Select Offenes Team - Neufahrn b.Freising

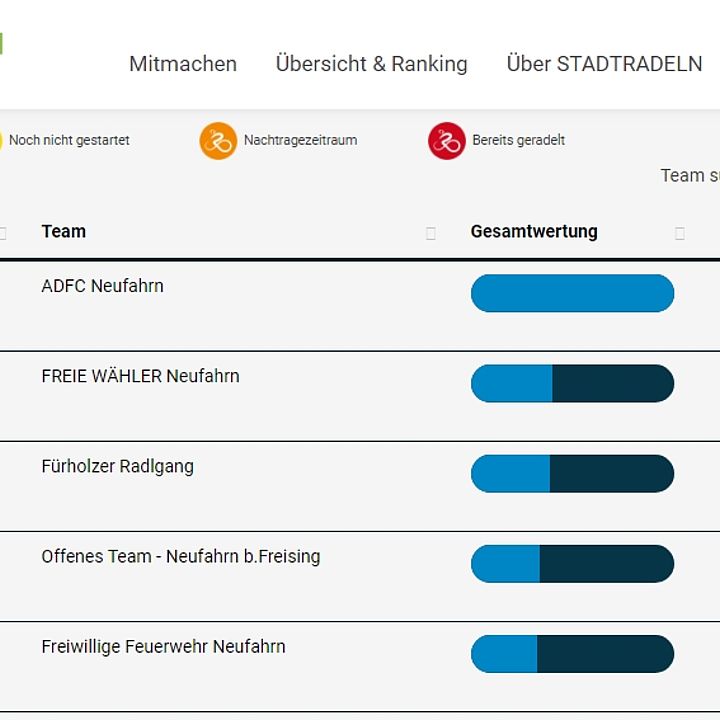pos(181,557)
